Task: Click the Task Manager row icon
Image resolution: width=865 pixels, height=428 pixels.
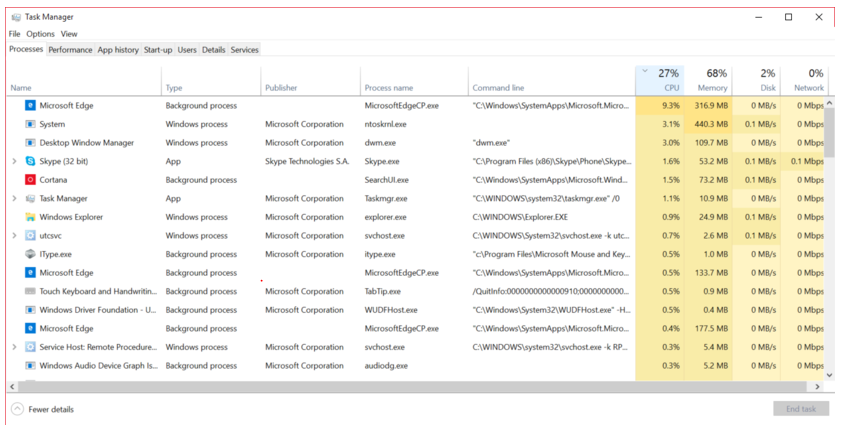Action: click(30, 199)
